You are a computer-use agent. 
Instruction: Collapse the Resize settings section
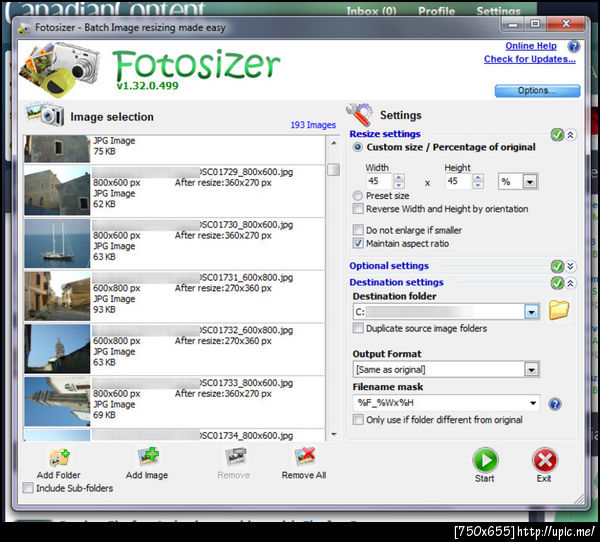click(570, 135)
